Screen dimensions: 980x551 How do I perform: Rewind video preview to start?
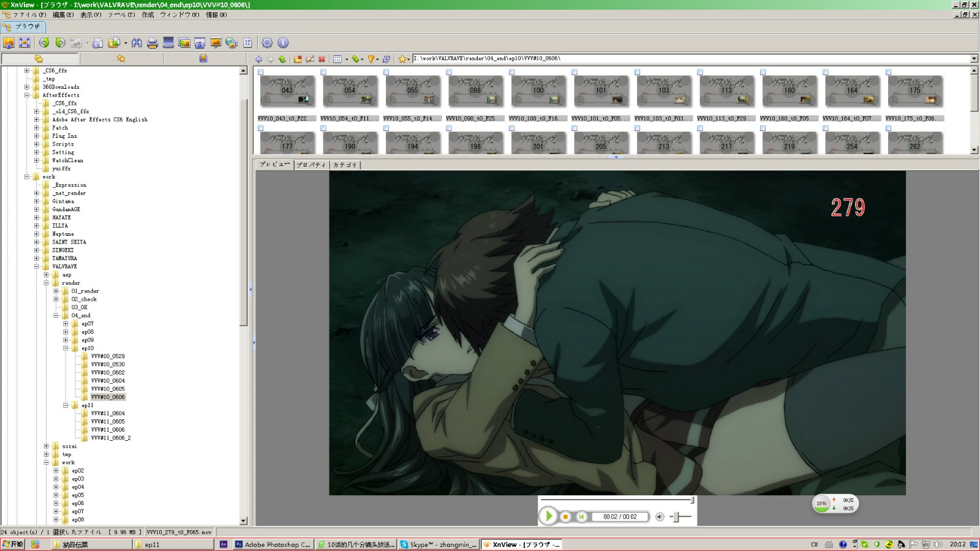point(581,517)
